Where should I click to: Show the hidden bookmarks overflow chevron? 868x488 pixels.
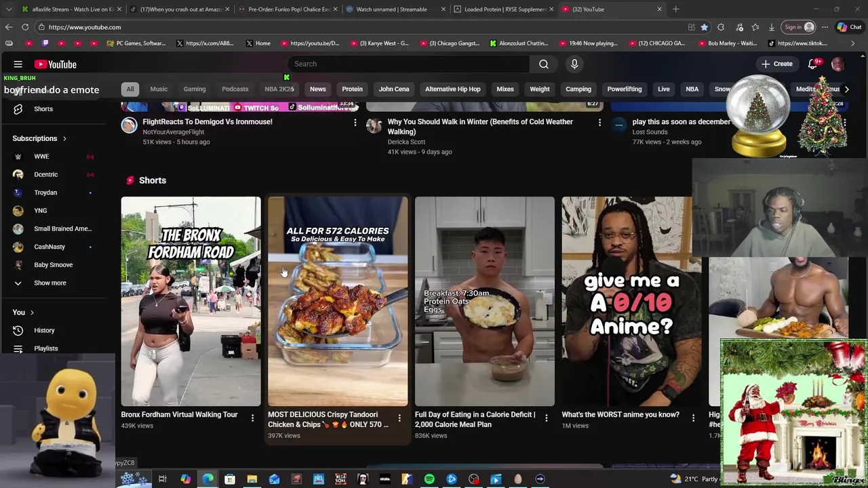point(853,43)
